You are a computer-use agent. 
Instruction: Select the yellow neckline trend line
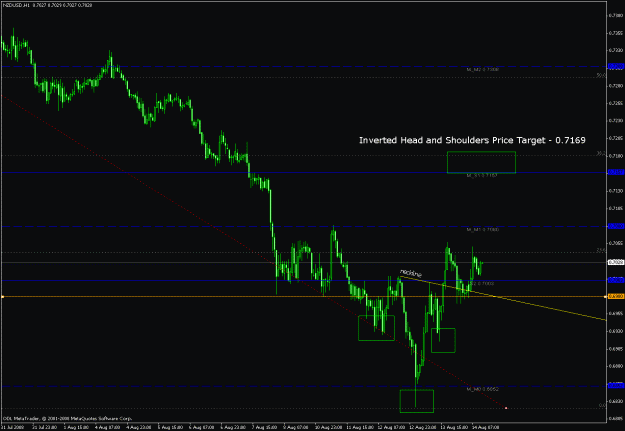503,298
